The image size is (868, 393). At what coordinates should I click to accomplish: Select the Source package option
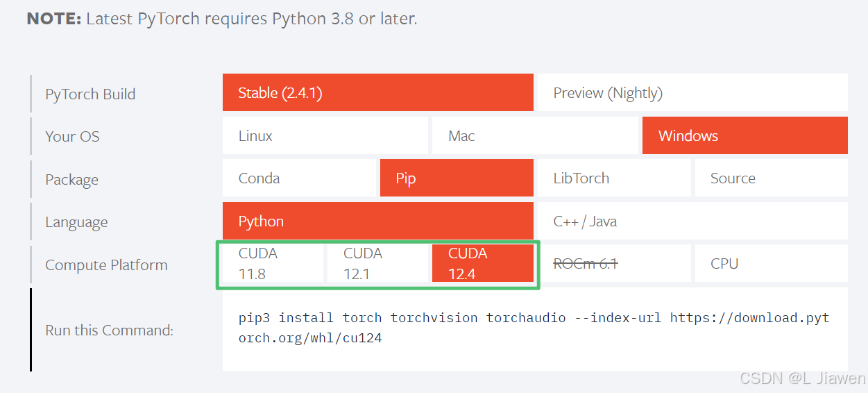point(772,178)
